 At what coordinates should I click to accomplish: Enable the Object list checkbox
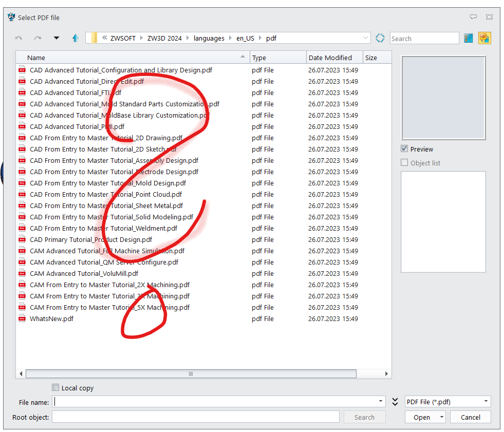point(404,163)
